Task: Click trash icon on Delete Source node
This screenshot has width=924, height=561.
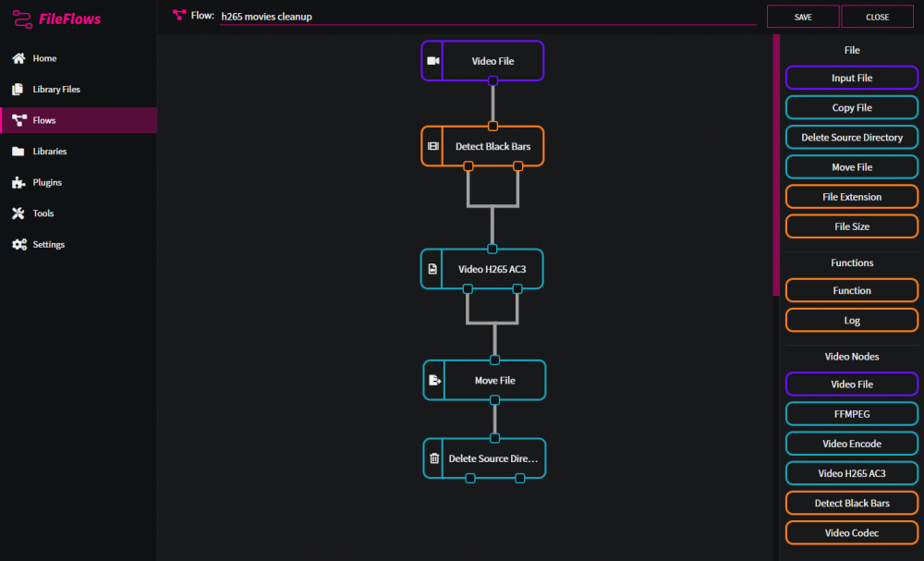Action: (434, 458)
